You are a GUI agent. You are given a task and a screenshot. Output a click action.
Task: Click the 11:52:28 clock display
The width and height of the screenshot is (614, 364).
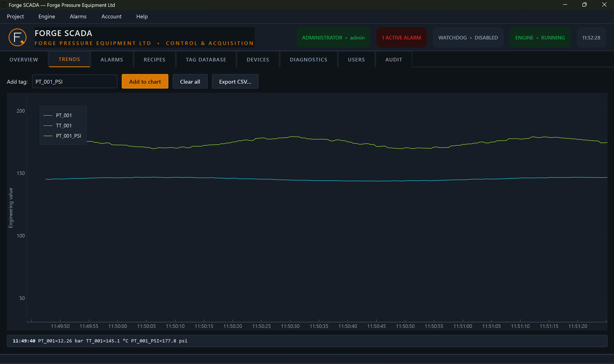[591, 38]
